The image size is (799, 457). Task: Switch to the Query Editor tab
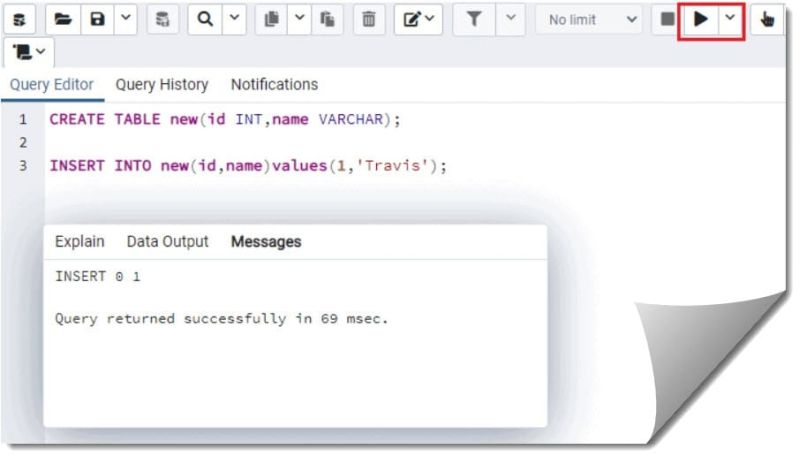(x=51, y=85)
